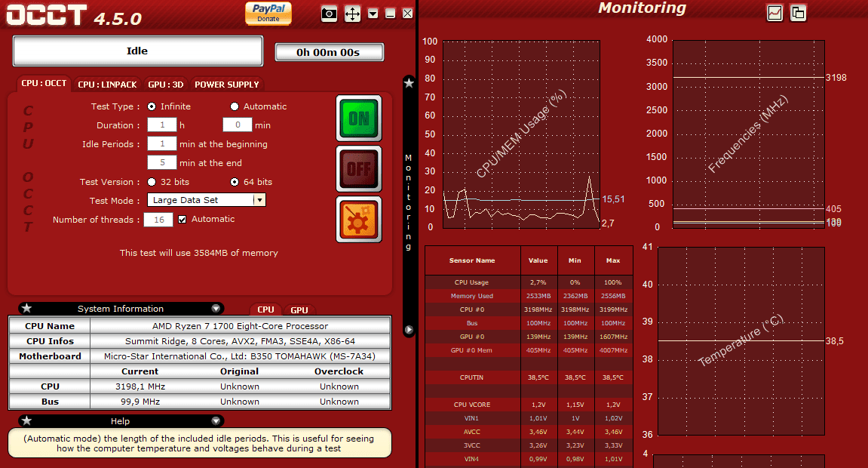Switch to the CPU : LINPACK tab

[x=107, y=85]
